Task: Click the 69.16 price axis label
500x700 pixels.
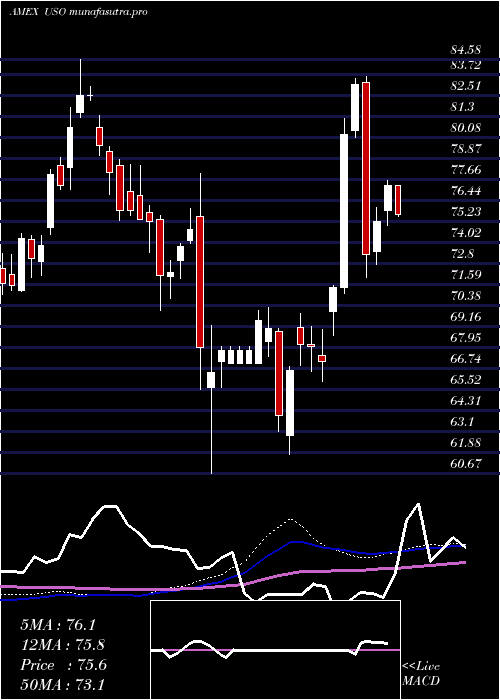Action: click(x=466, y=316)
